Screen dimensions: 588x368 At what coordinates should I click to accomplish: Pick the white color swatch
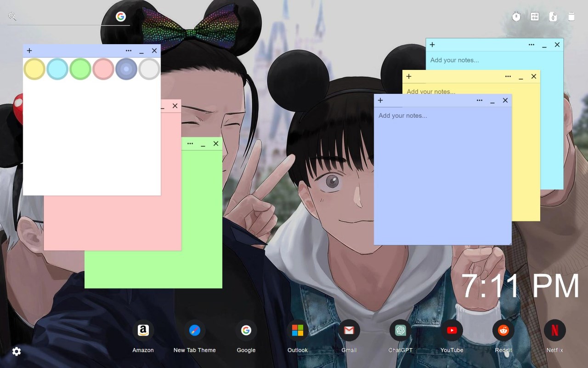[149, 69]
